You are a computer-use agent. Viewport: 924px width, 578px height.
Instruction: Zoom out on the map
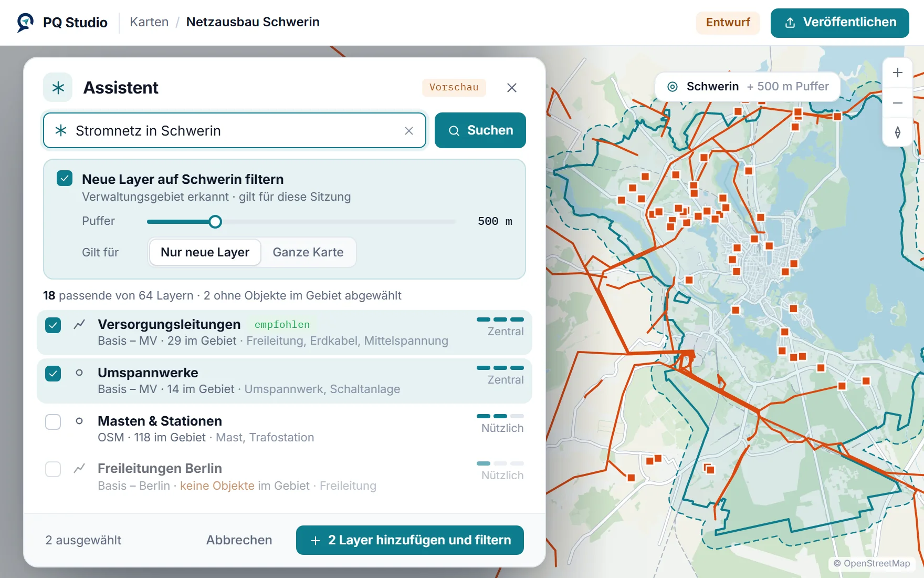point(898,102)
